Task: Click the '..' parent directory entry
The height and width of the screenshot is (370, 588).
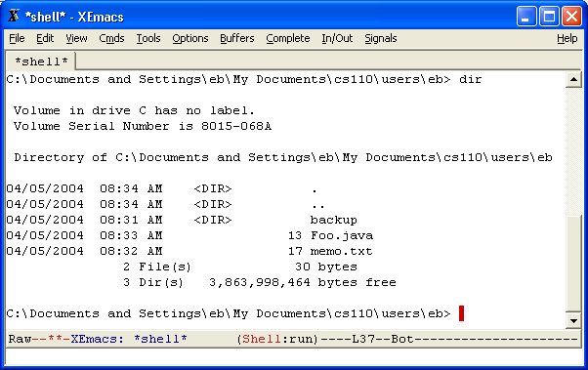Action: coord(318,206)
